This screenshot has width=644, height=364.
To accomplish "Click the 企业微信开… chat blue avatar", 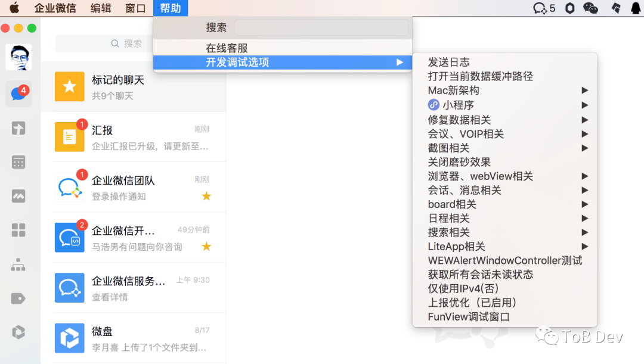I will coord(69,237).
